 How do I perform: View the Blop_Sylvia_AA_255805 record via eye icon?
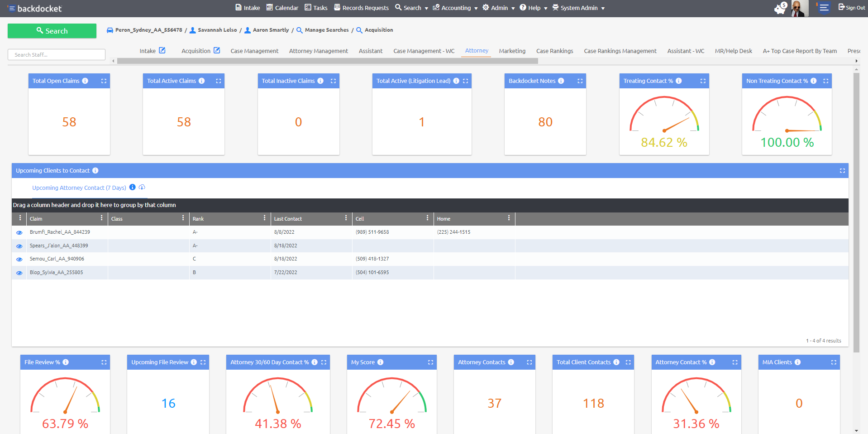[x=19, y=273]
